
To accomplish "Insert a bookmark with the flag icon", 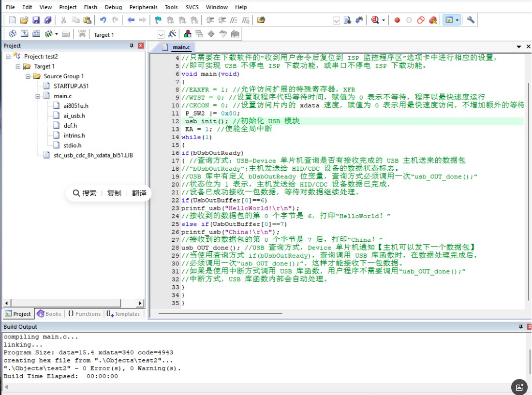I will [x=158, y=20].
